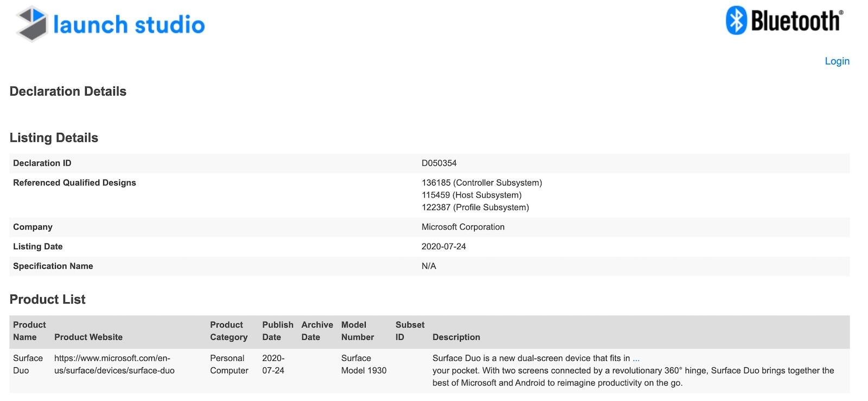Click the Publish Date column header
This screenshot has height=401, width=868.
point(277,331)
